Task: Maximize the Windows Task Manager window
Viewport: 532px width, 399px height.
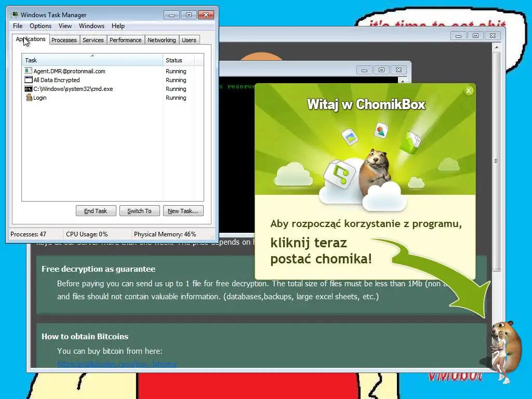Action: tap(189, 15)
